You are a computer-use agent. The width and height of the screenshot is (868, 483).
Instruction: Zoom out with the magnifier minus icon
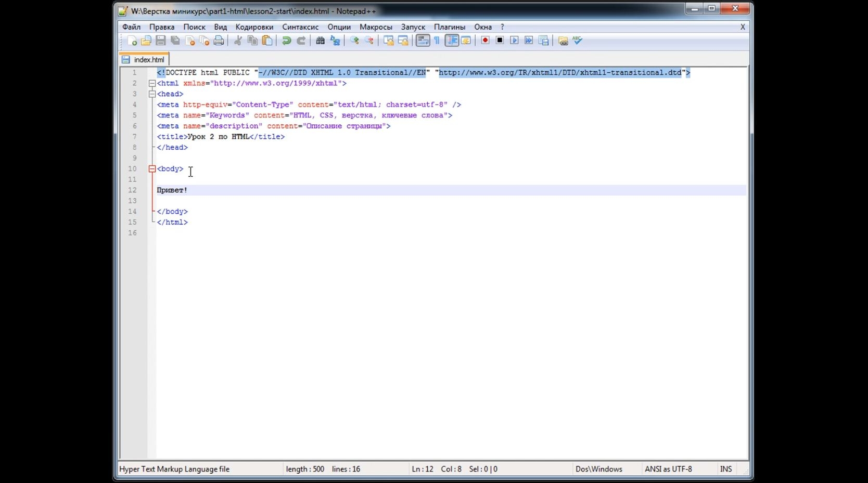click(x=369, y=41)
